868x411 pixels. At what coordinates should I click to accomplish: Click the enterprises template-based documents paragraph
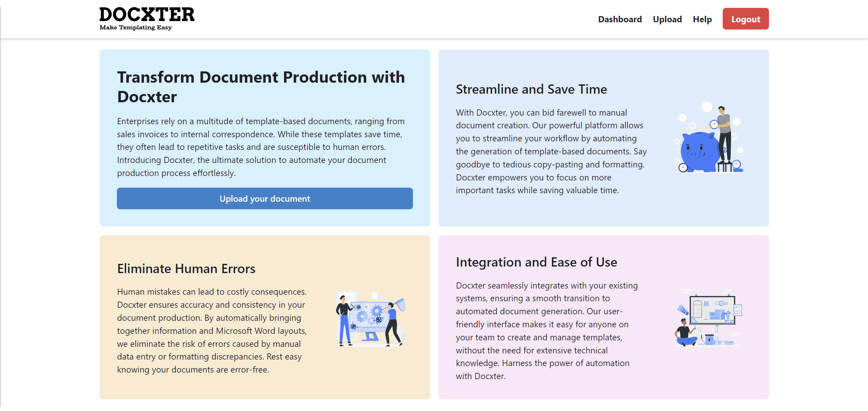[x=260, y=147]
